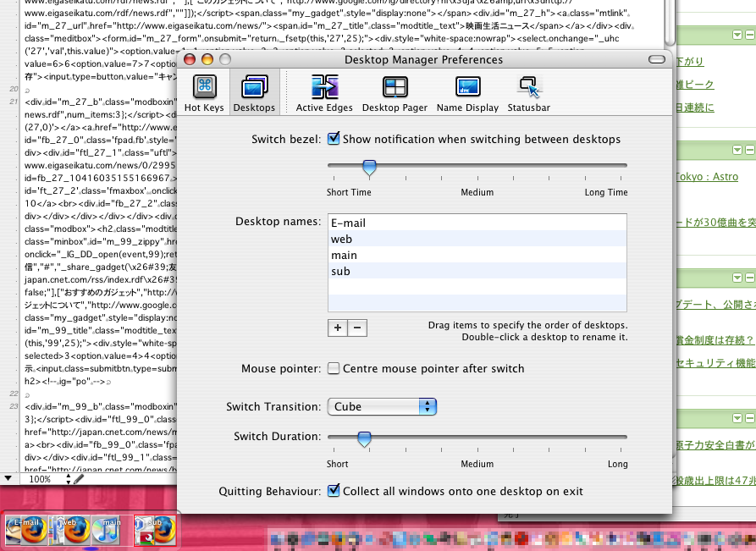Select E-mail in the Desktop names list
The width and height of the screenshot is (756, 551).
(477, 223)
